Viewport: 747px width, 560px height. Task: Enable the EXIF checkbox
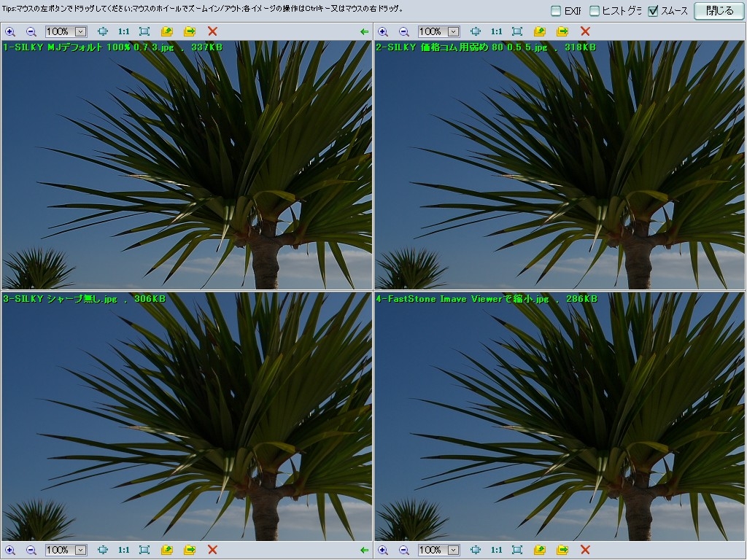(x=555, y=10)
